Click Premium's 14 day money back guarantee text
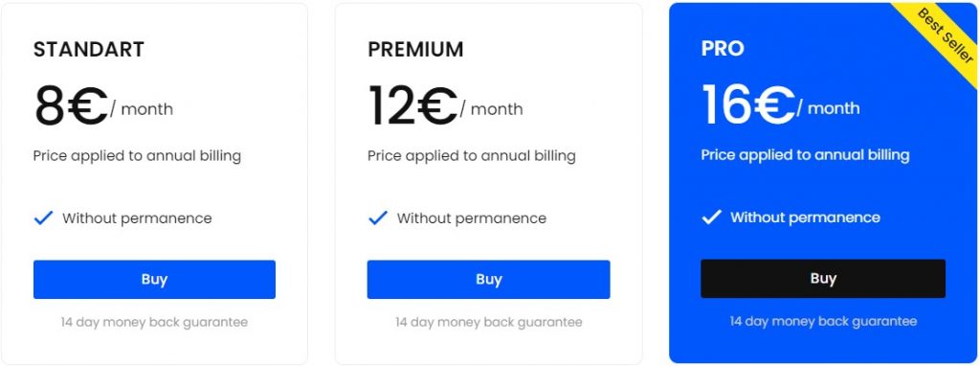980x366 pixels. 489,323
